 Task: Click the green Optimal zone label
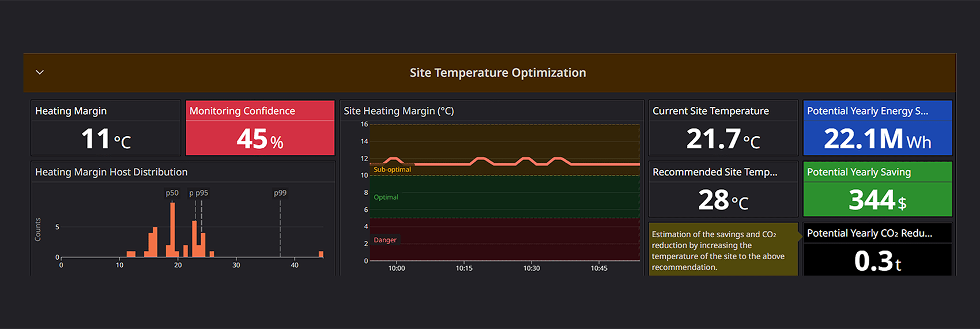386,197
